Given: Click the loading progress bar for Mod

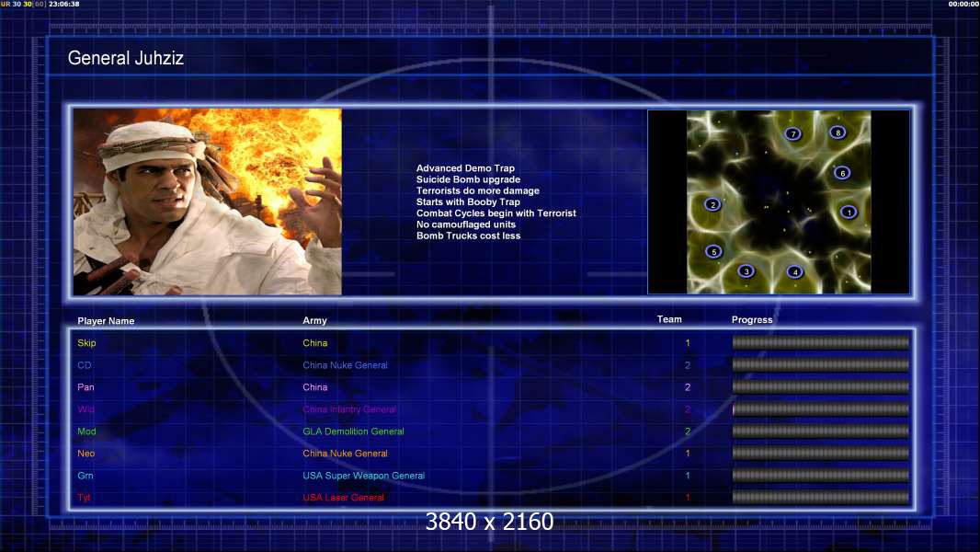Looking at the screenshot, I should [x=821, y=431].
